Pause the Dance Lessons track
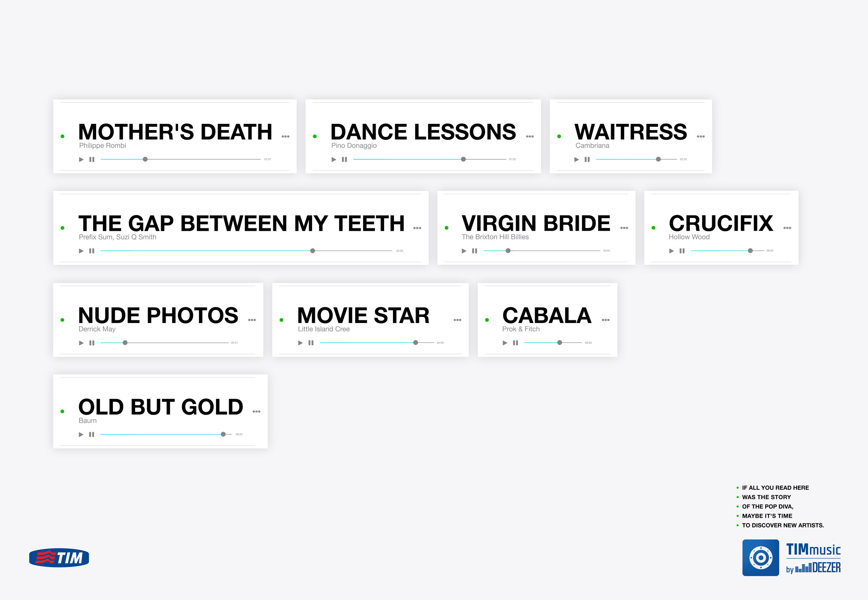Image resolution: width=868 pixels, height=600 pixels. point(344,159)
